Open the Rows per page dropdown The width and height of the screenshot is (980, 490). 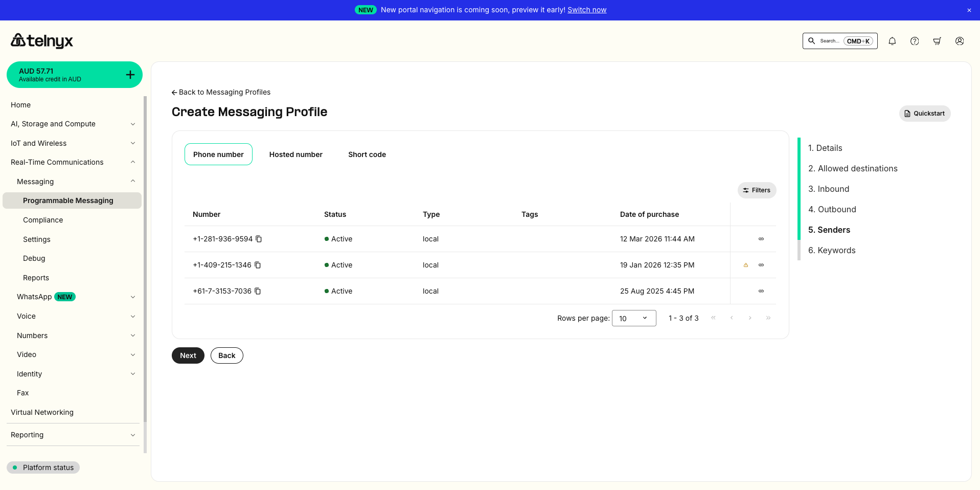(634, 318)
